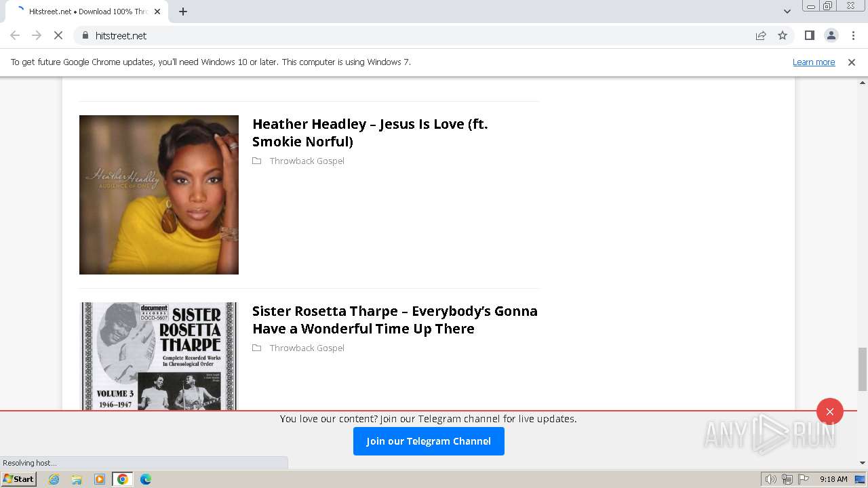Open Throwback Gospel category under Heather Headley

tap(307, 161)
